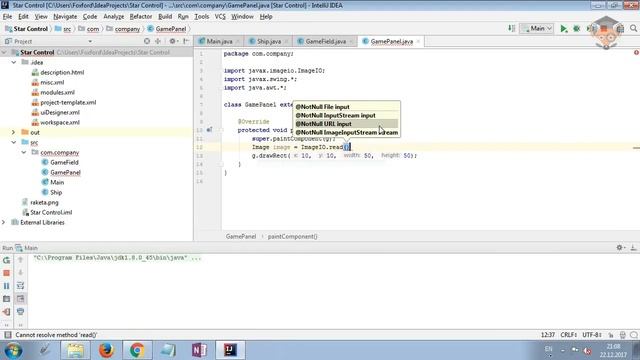
Task: Click GamePanel breadcrumb below editor
Action: (241, 236)
